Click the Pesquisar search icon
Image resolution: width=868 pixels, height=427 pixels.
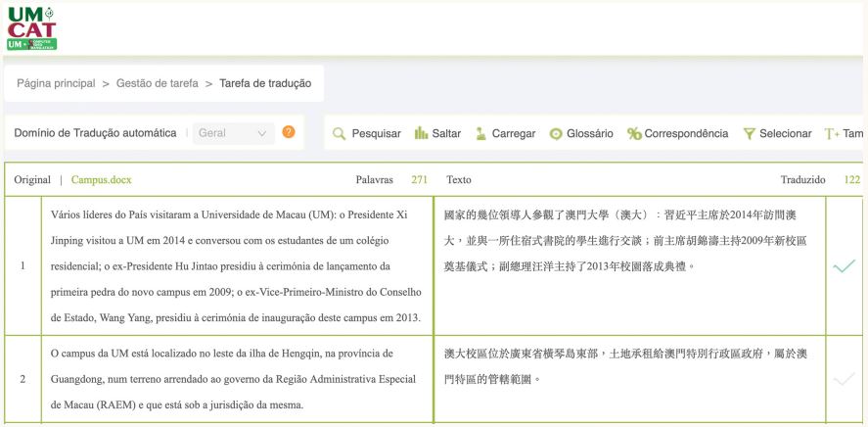(x=340, y=134)
